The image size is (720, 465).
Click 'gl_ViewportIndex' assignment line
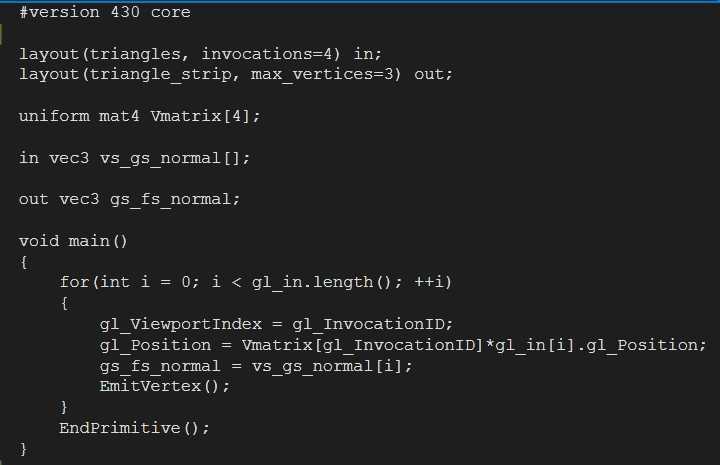point(276,324)
